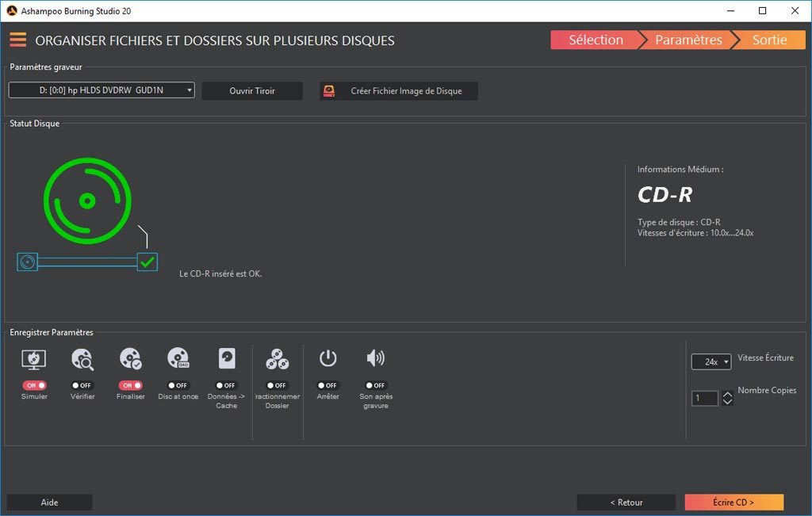Click the < Retour button
The image size is (812, 516).
pyautogui.click(x=626, y=502)
